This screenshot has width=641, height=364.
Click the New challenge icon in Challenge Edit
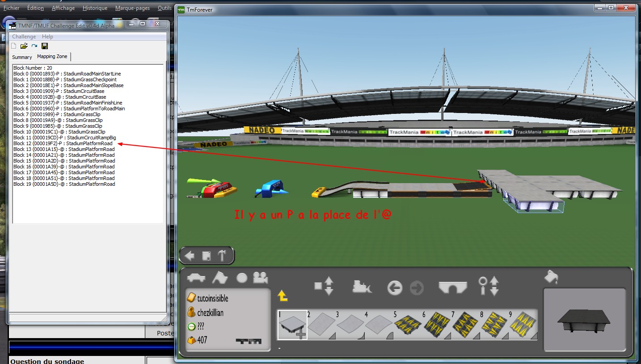tap(14, 46)
